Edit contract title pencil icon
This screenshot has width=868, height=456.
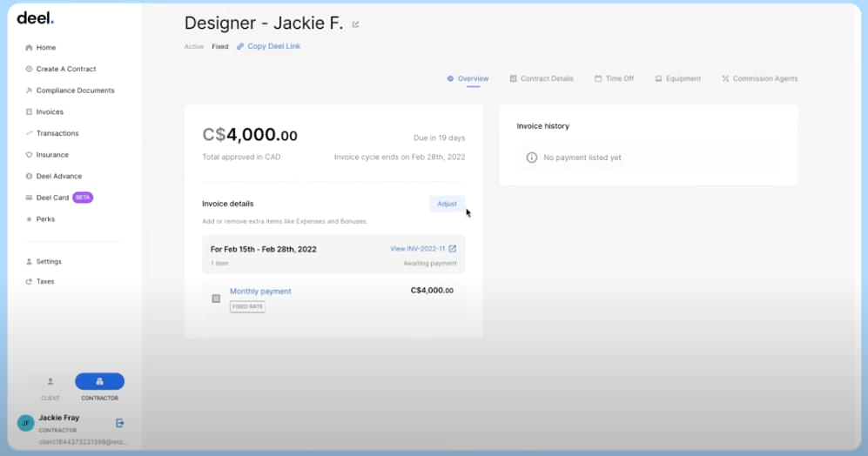pos(355,24)
